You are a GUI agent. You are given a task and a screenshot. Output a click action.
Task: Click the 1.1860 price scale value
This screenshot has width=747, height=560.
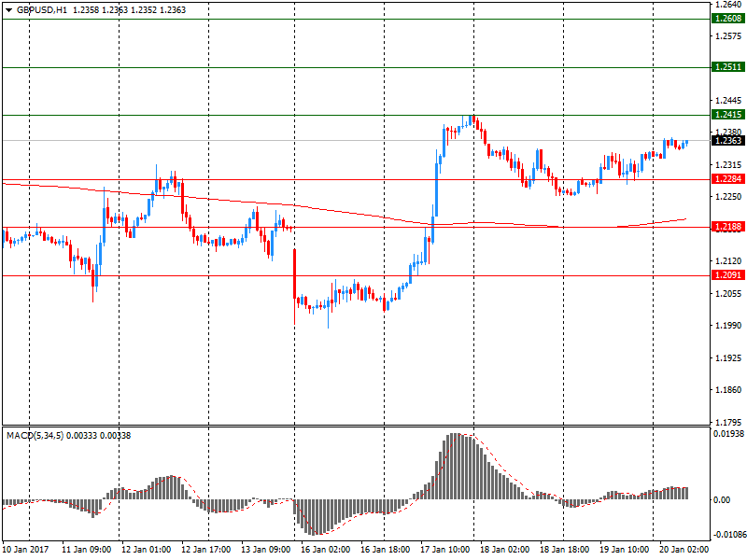click(x=728, y=389)
